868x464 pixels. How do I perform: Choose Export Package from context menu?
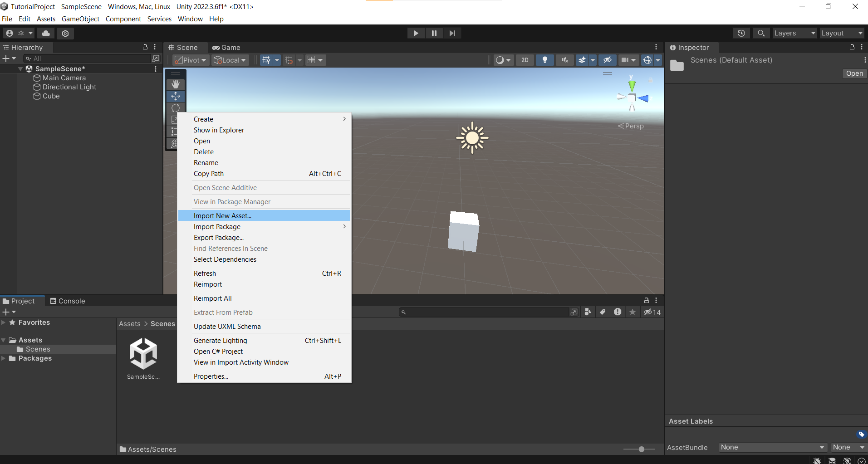click(264, 238)
